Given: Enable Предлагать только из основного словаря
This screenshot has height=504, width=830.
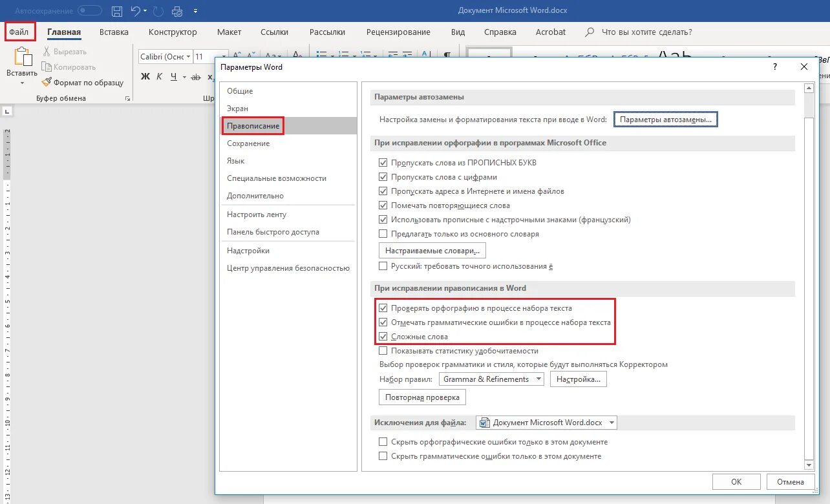Looking at the screenshot, I should click(383, 234).
